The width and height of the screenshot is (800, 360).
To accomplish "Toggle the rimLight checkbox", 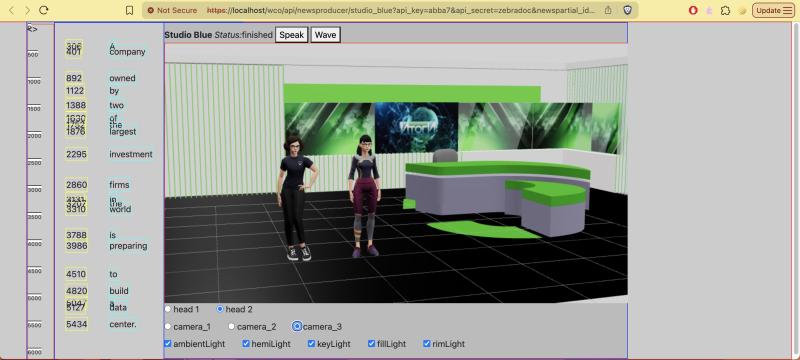I will click(427, 344).
